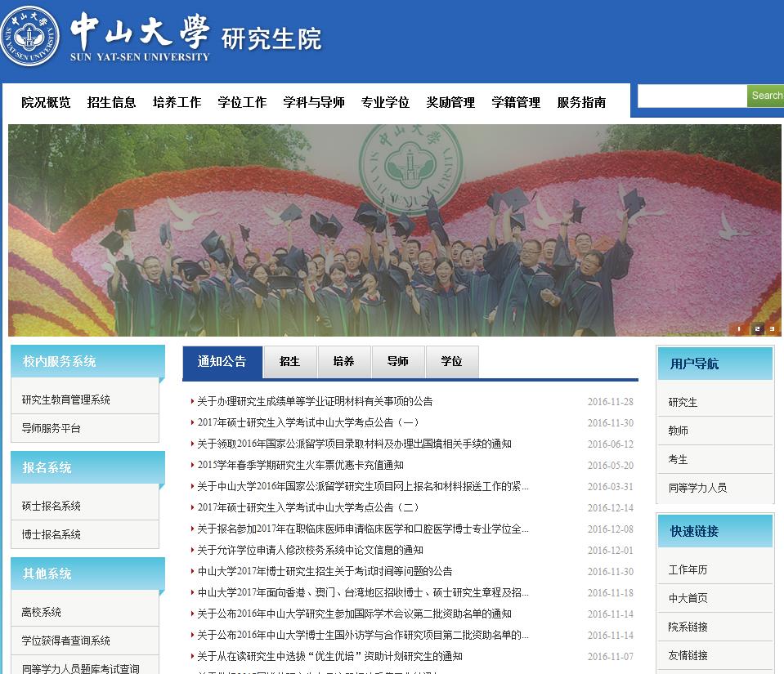Viewport: 784px width, 674px height.
Task: Open 学位获得者查询系统 link
Action: pyautogui.click(x=65, y=641)
